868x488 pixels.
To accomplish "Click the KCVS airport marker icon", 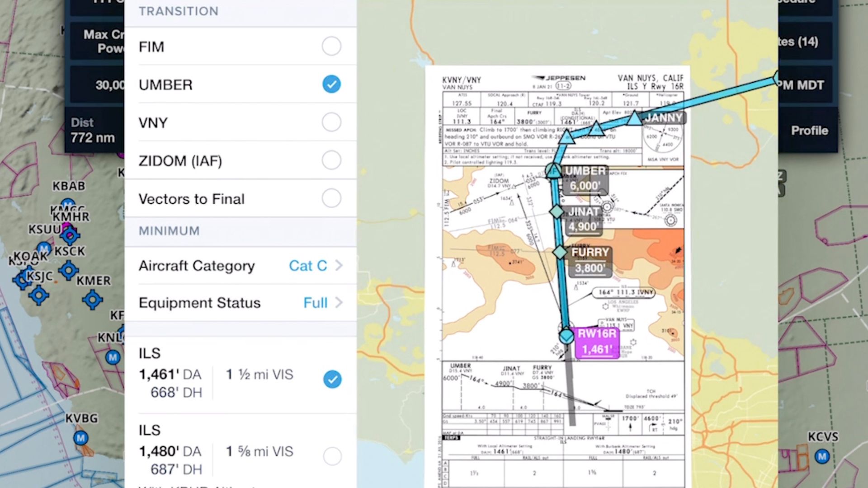I will pos(822,456).
